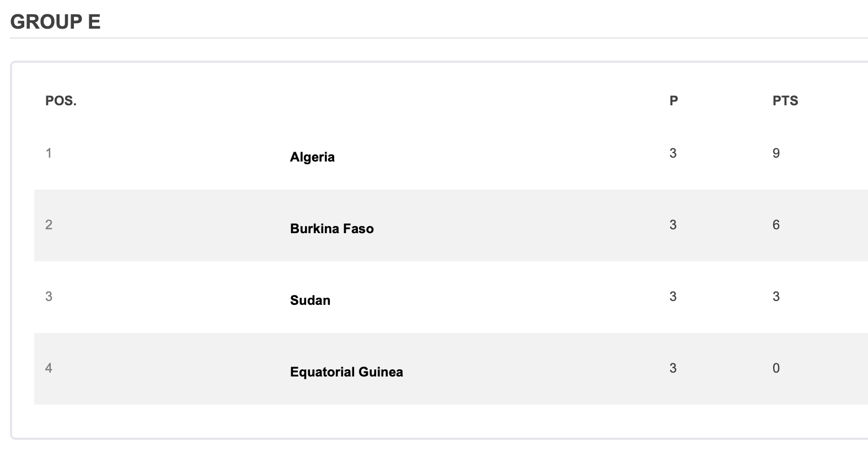Viewport: 868px width, 452px height.
Task: Click Equatorial Guinea's 0 points value
Action: click(776, 368)
